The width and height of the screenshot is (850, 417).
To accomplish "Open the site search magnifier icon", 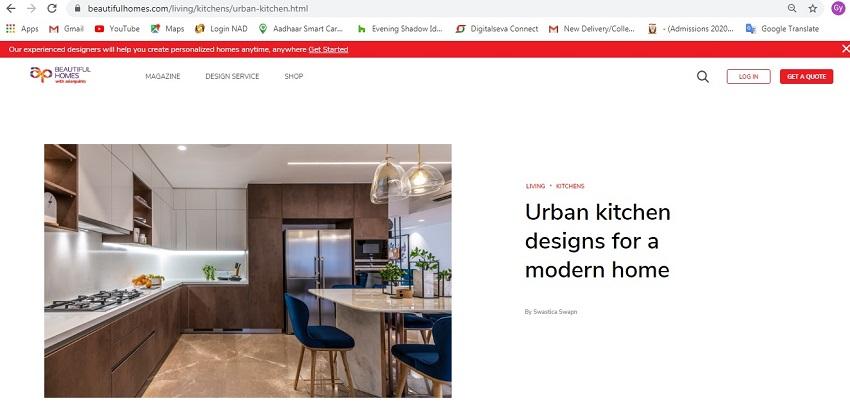I will 703,76.
